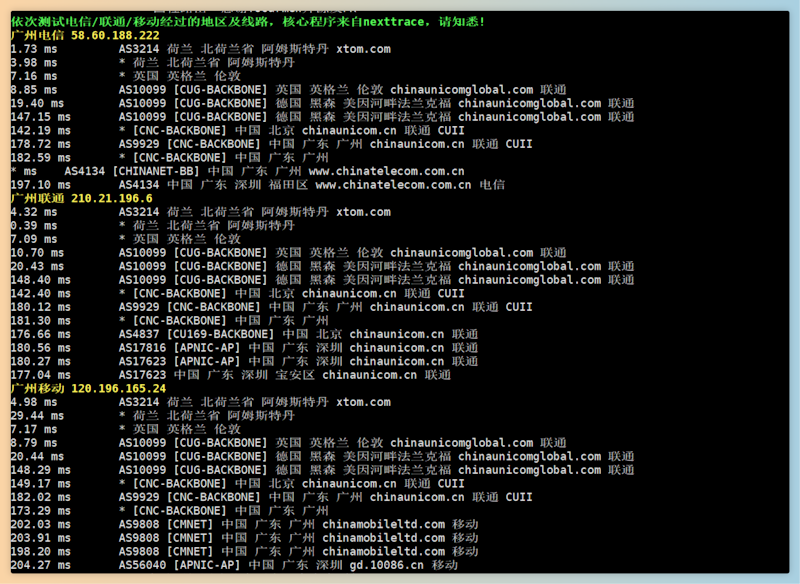The image size is (800, 584).
Task: Select the 182.02 ms hop time
Action: pyautogui.click(x=41, y=497)
